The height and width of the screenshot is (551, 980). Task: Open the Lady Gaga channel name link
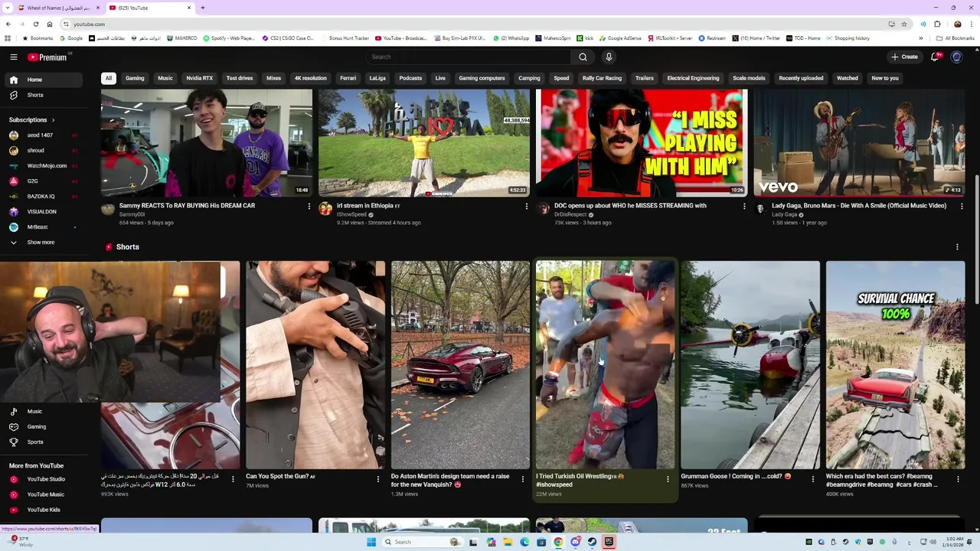coord(784,215)
